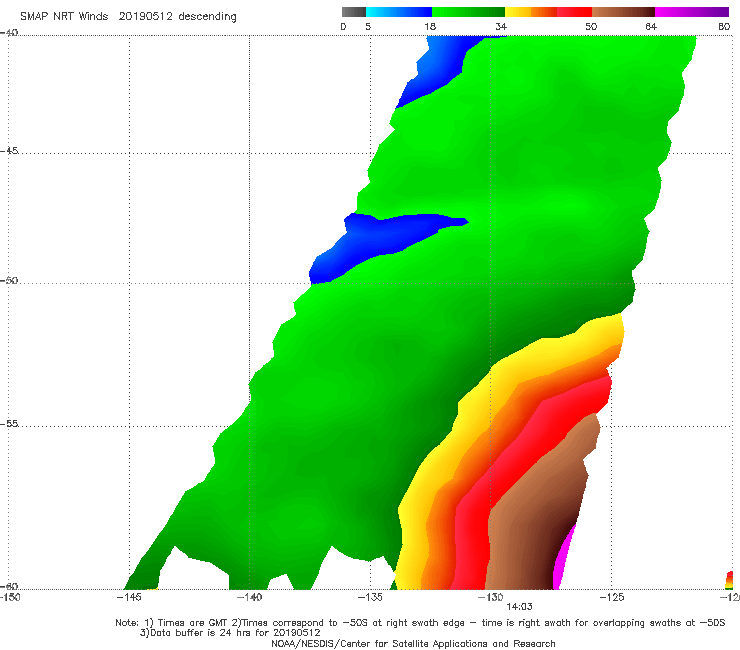
Task: Click the '-125' longitude axis label
Action: [611, 597]
